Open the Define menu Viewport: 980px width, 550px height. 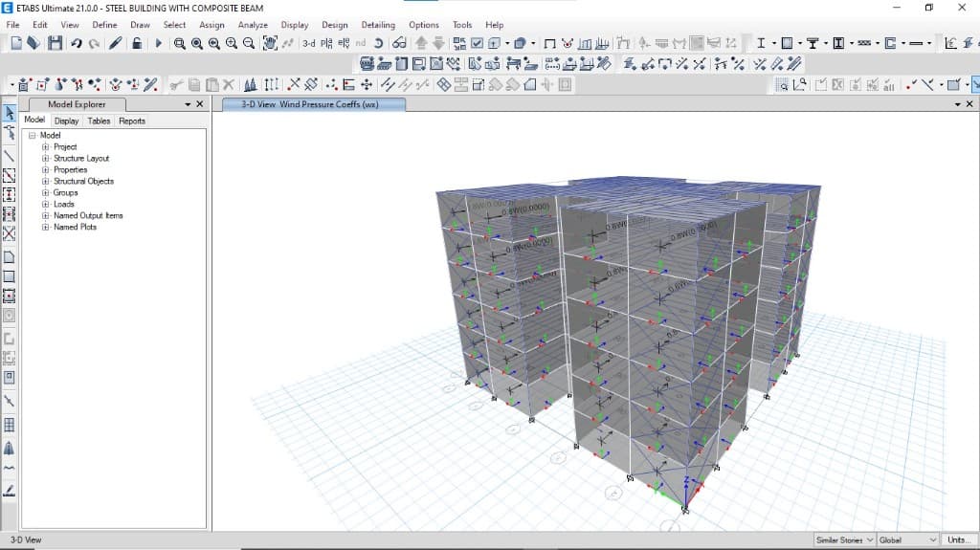coord(104,25)
